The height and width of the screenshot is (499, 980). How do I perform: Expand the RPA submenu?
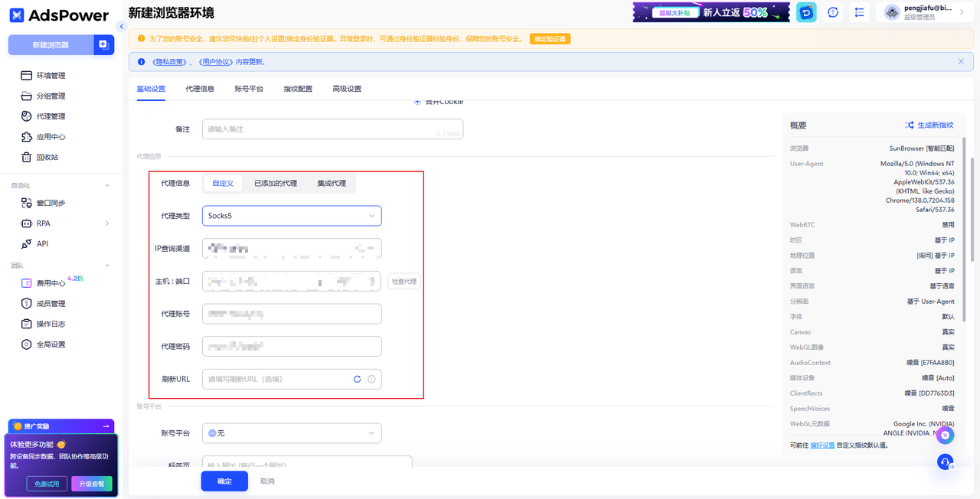(107, 223)
